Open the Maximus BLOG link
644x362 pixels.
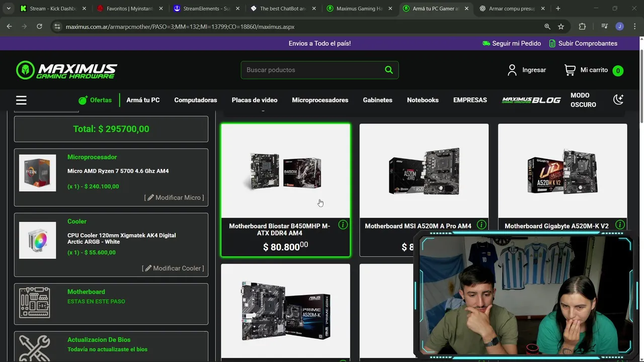coord(531,100)
